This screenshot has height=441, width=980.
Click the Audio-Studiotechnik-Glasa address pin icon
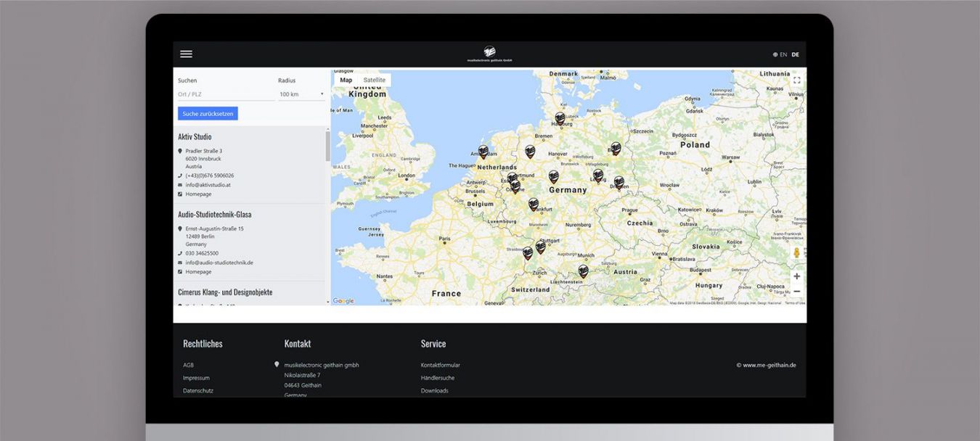(180, 228)
